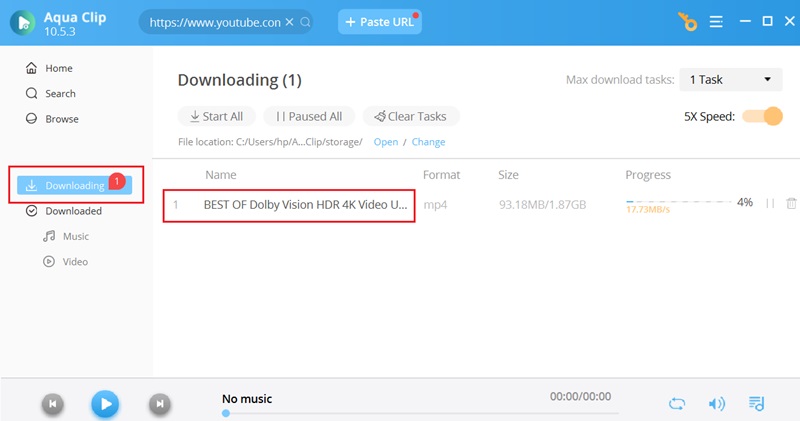
Task: Click the Aqua Clip logo icon
Action: point(22,23)
